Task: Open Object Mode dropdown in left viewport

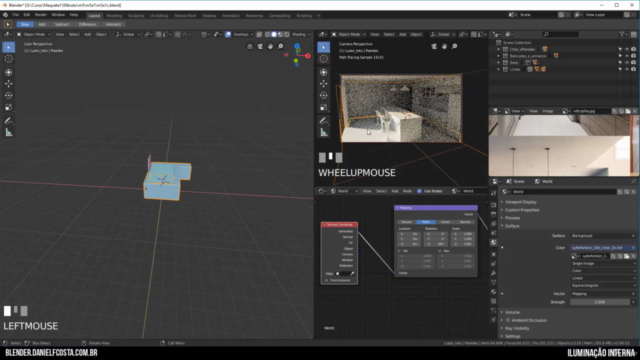Action: [x=33, y=34]
